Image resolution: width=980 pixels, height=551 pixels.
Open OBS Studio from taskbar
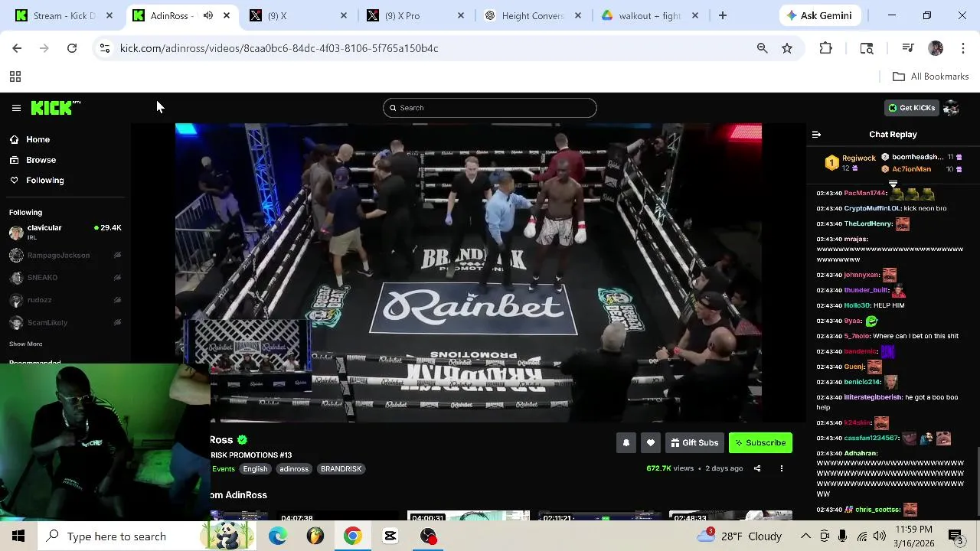point(428,536)
